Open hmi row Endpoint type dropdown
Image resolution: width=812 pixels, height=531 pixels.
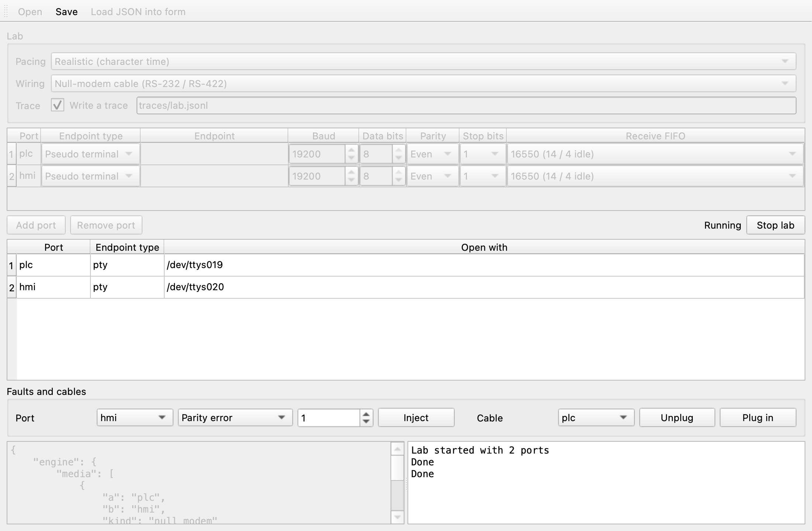[x=90, y=176]
